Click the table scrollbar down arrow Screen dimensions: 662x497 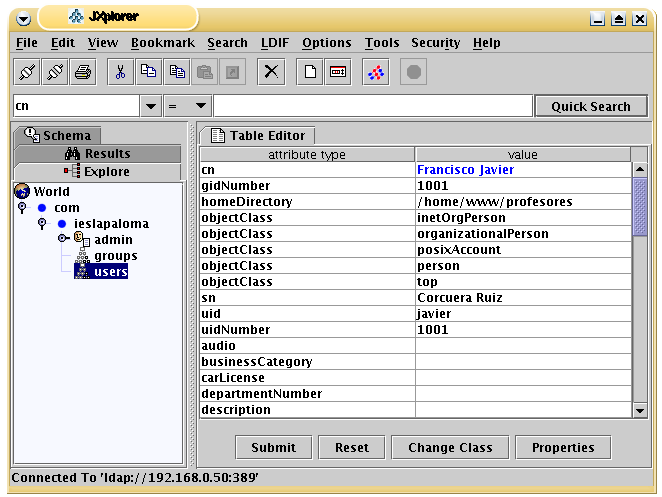click(640, 410)
